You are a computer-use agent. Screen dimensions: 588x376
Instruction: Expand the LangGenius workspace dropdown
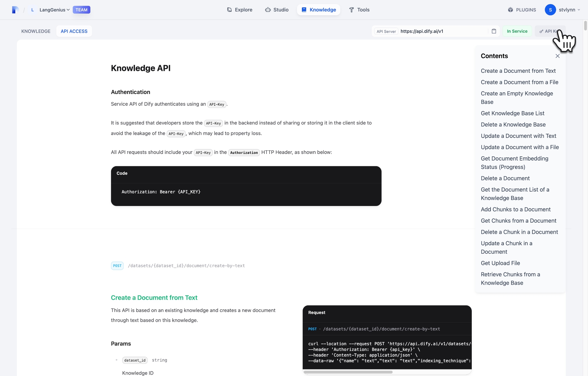click(68, 10)
